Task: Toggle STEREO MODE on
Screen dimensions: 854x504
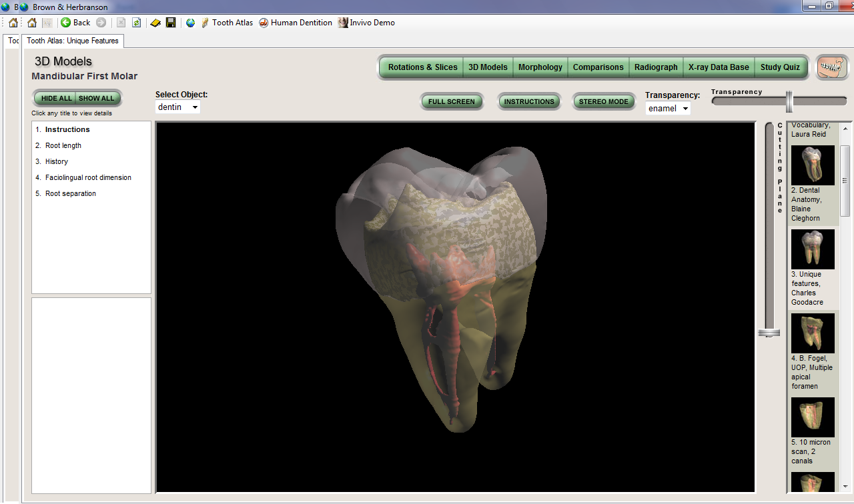Action: point(604,102)
